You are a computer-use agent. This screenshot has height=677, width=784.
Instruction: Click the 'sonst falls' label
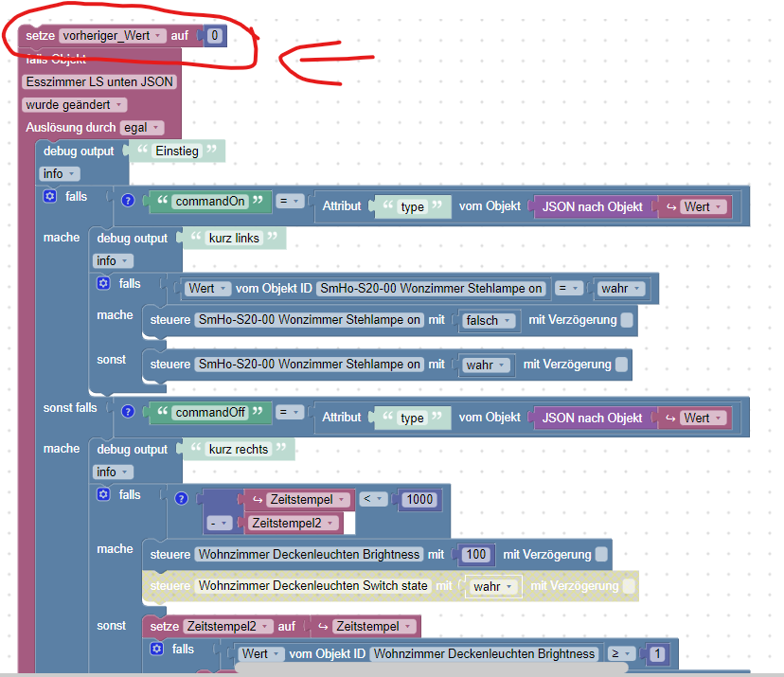[70, 407]
